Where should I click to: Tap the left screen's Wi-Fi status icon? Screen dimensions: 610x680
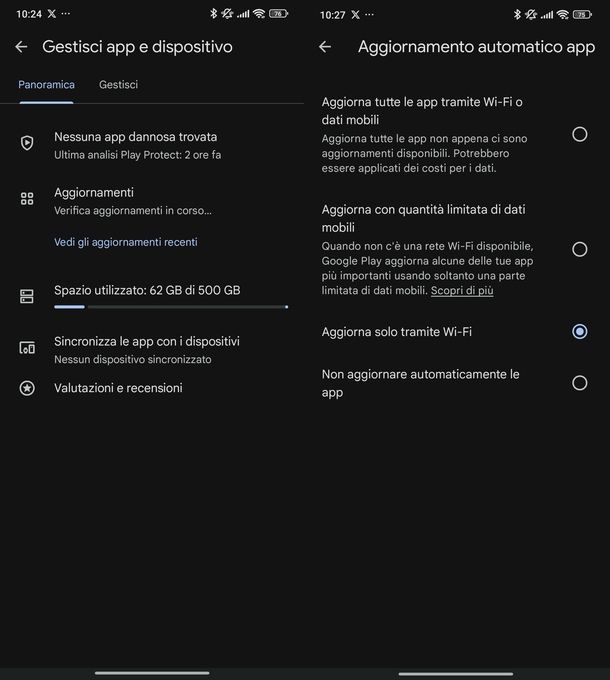click(259, 14)
